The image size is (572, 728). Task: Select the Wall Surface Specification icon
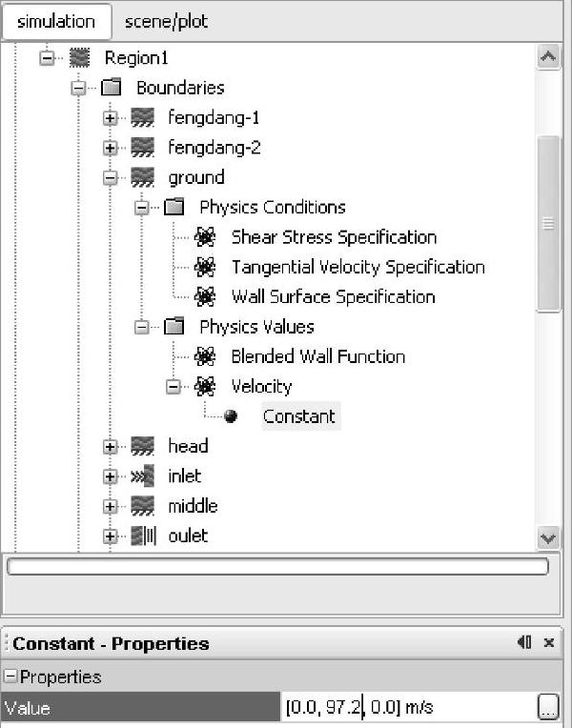coord(204,297)
